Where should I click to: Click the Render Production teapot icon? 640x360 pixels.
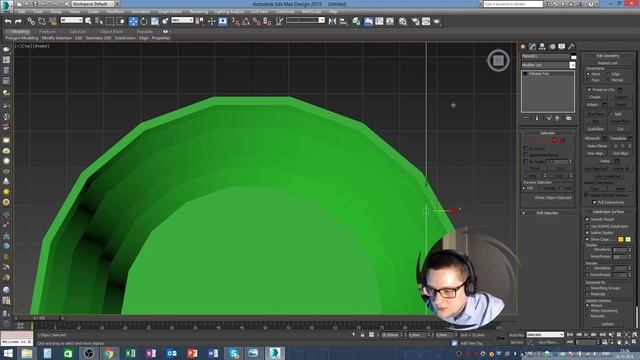(x=437, y=21)
